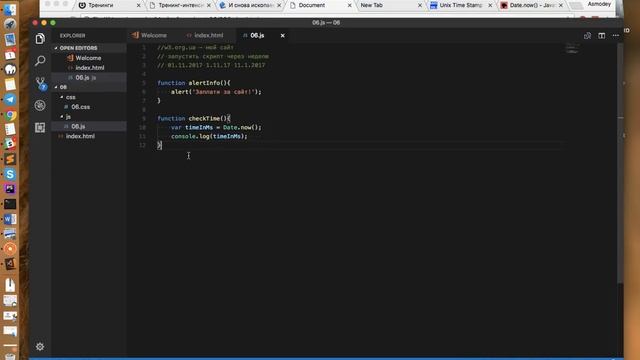This screenshot has height=360, width=640.
Task: Select 06.js under Open Editors
Action: pyautogui.click(x=89, y=78)
